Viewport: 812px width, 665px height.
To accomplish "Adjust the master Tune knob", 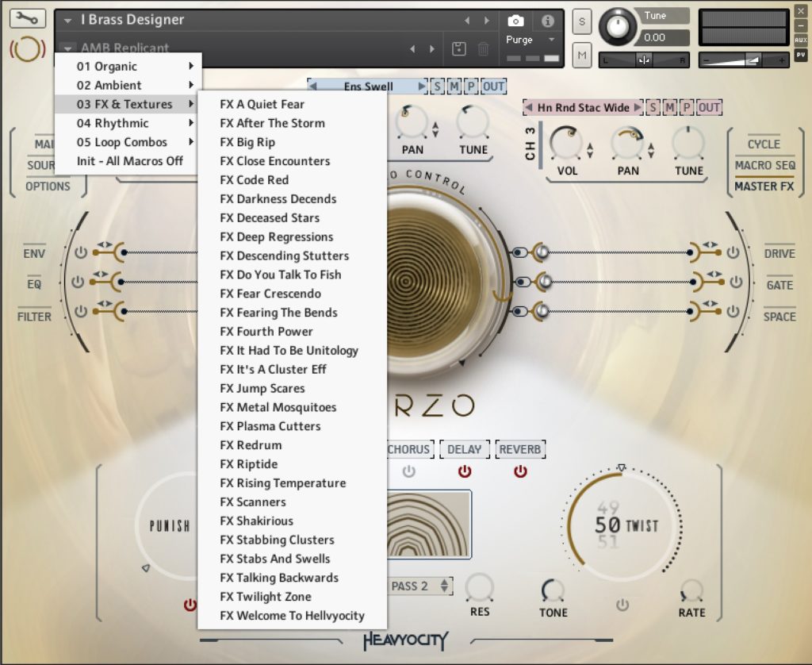I will coord(617,26).
